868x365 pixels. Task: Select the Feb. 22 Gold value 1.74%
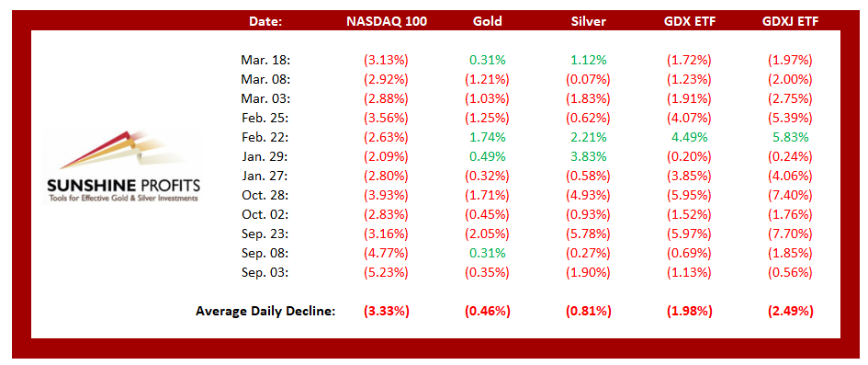[487, 137]
